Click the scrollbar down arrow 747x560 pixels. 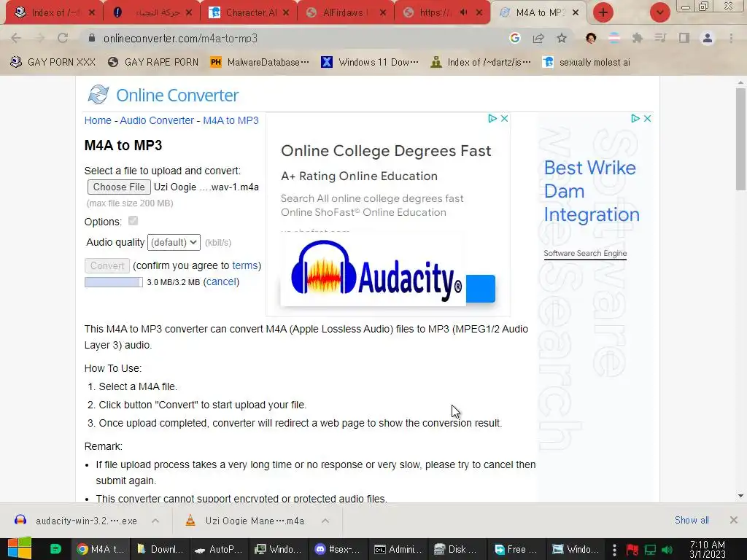click(740, 496)
